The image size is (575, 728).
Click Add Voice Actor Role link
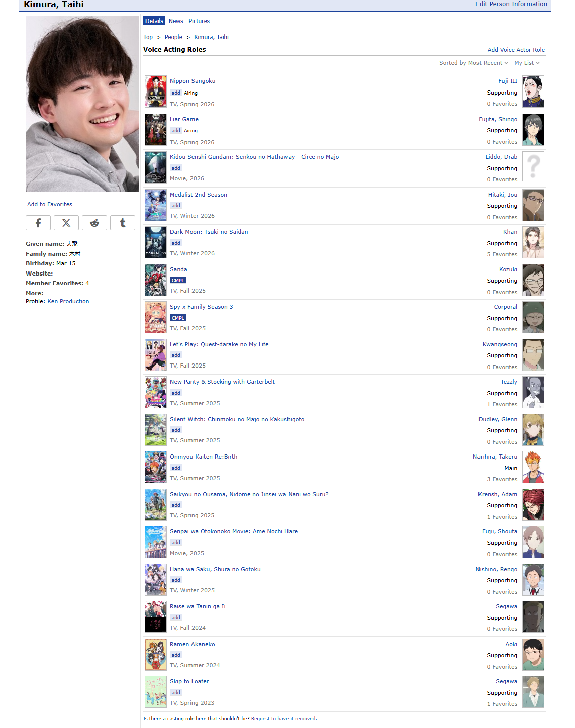516,50
